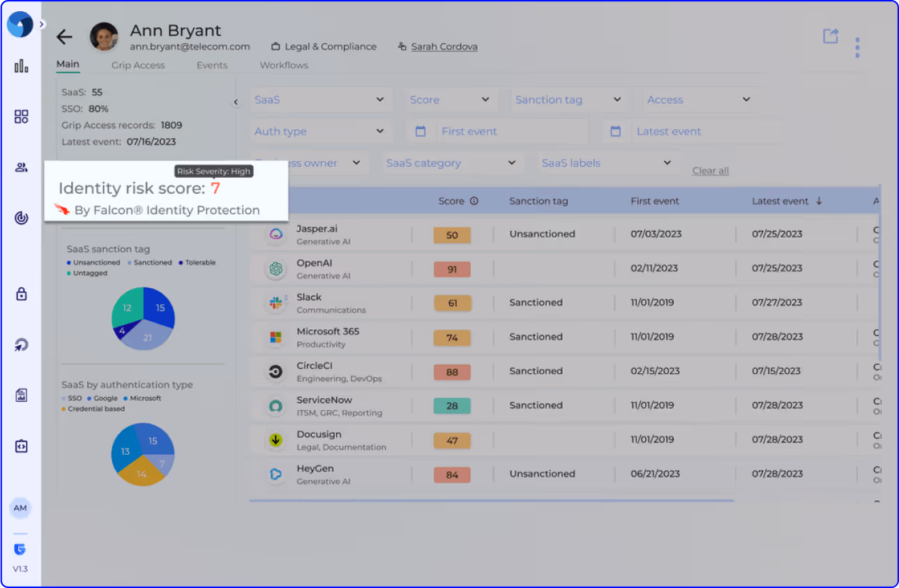Viewport: 899px width, 588px height.
Task: Click the Untagged legend item
Action: [87, 273]
